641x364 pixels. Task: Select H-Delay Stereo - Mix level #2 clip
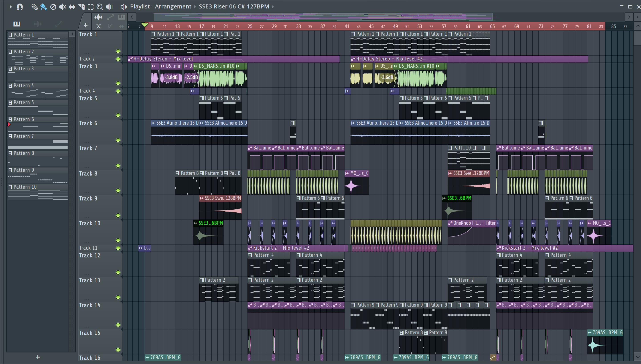tap(469, 59)
